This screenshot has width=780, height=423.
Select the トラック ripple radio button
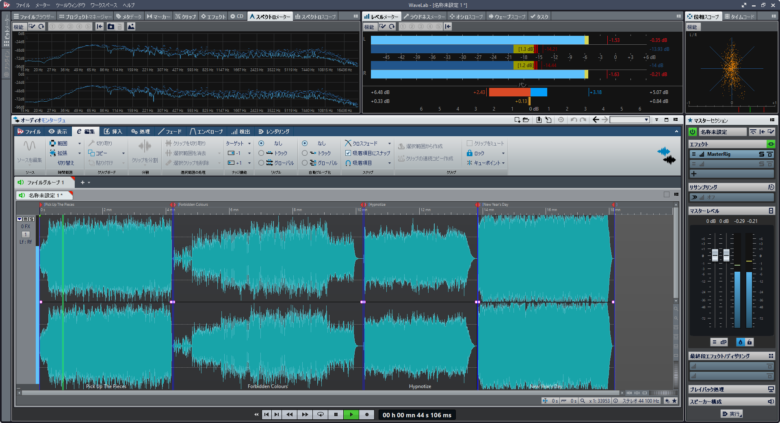262,153
